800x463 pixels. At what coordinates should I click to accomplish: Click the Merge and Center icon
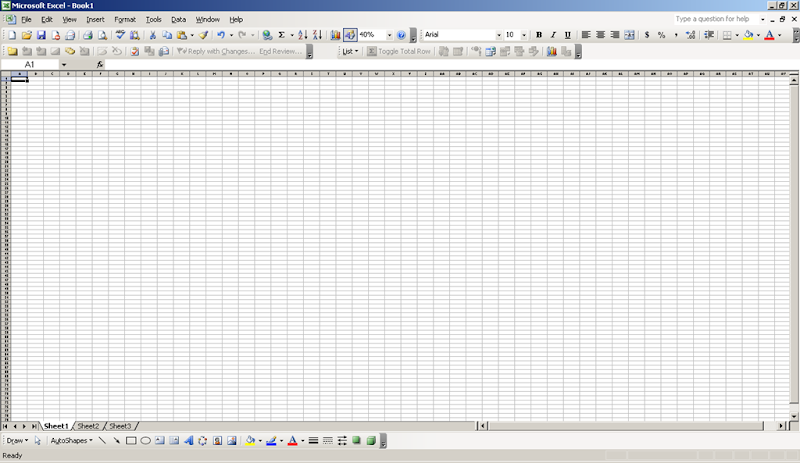(x=629, y=35)
